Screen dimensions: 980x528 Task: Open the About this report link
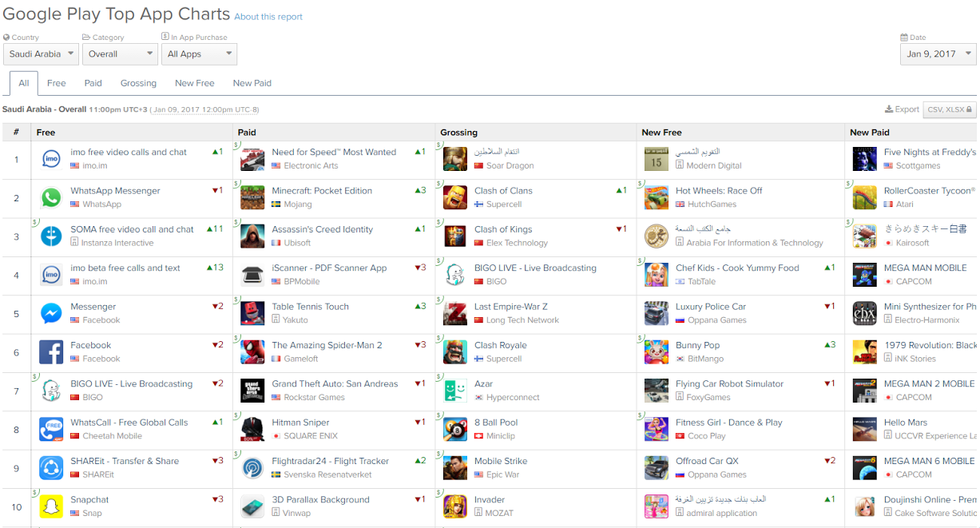point(268,17)
